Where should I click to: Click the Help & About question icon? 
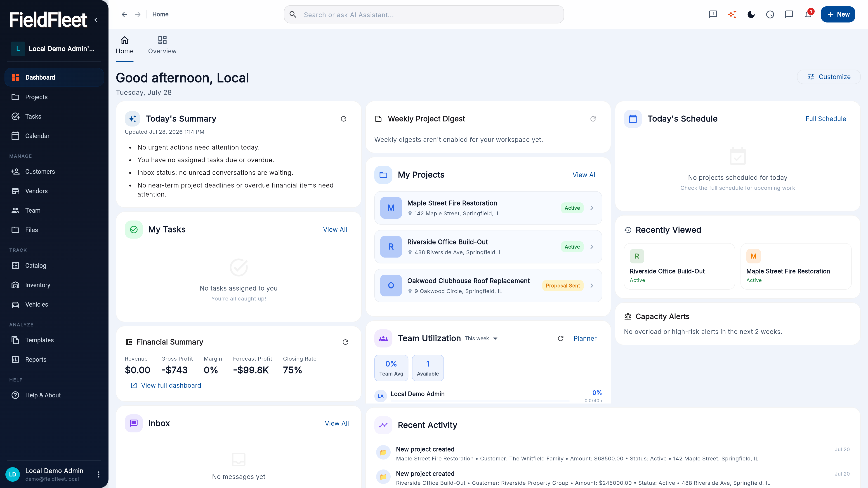(x=16, y=395)
